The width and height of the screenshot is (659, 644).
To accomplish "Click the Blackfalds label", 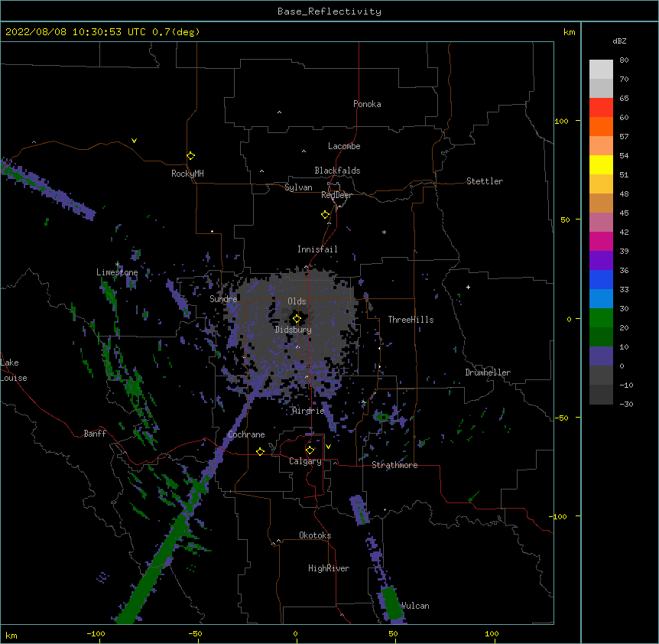I will point(337,171).
